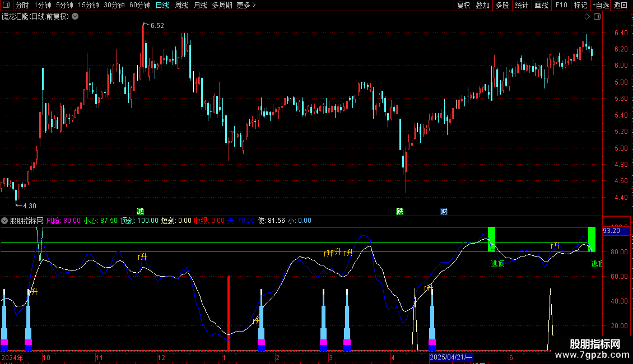This screenshot has height=364, width=633.
Task: Switch to 月线 monthly chart
Action: [200, 5]
